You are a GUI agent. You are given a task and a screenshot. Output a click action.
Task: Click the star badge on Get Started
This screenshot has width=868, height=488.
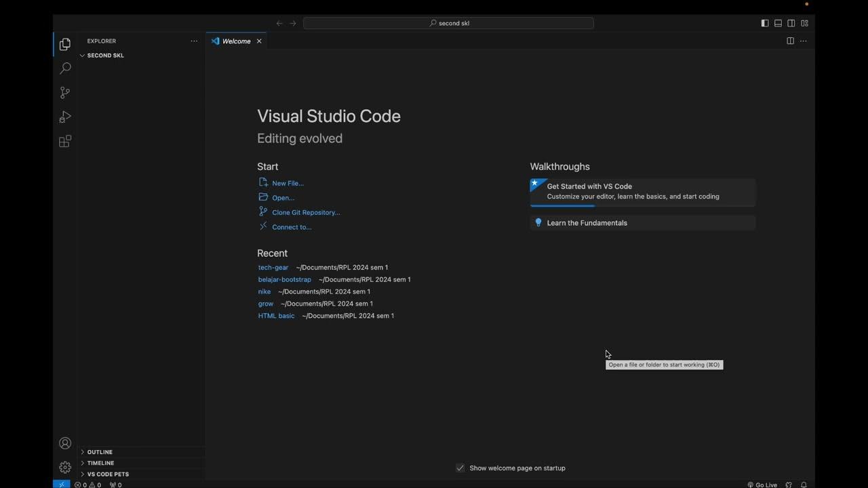point(535,183)
